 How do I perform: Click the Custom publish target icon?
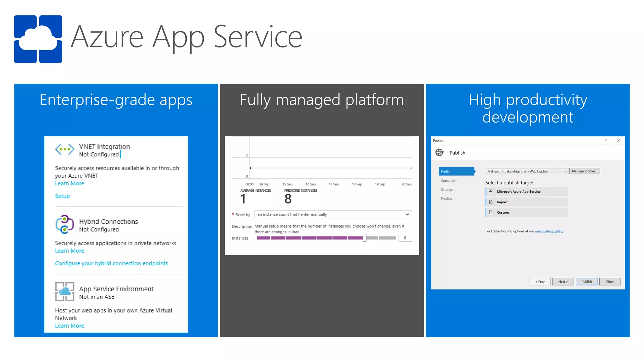pos(491,212)
